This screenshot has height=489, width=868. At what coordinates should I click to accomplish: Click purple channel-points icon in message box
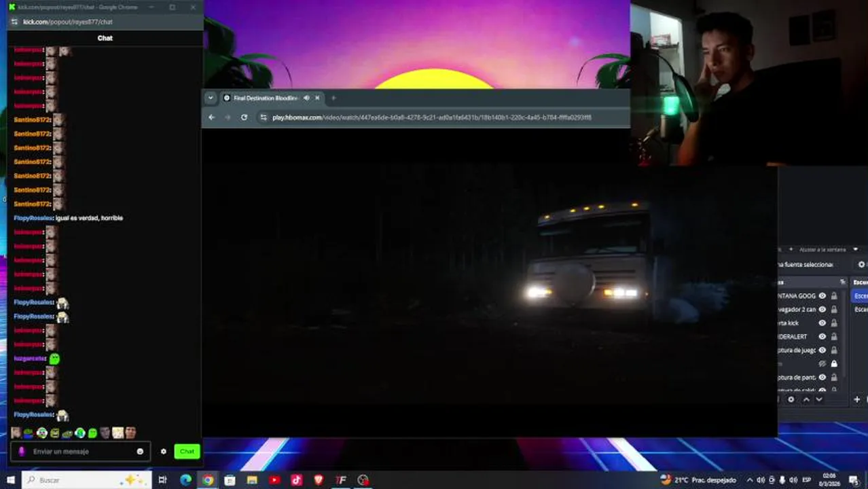point(22,452)
